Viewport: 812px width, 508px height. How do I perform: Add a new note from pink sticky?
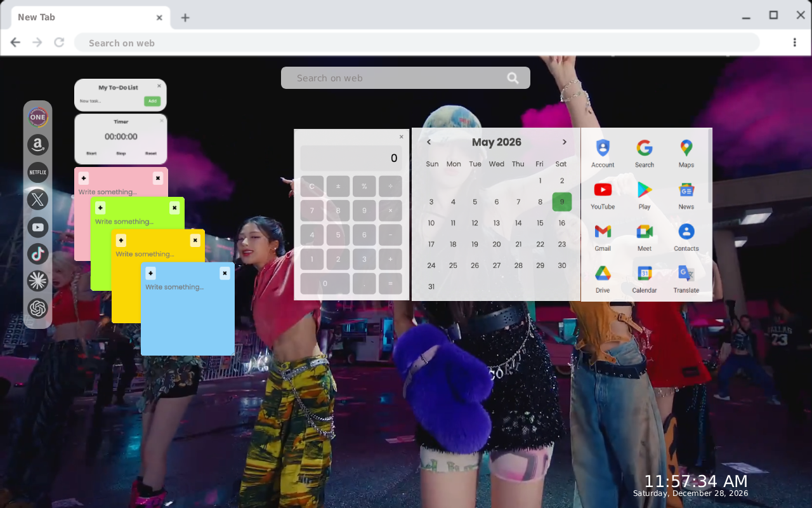click(84, 178)
